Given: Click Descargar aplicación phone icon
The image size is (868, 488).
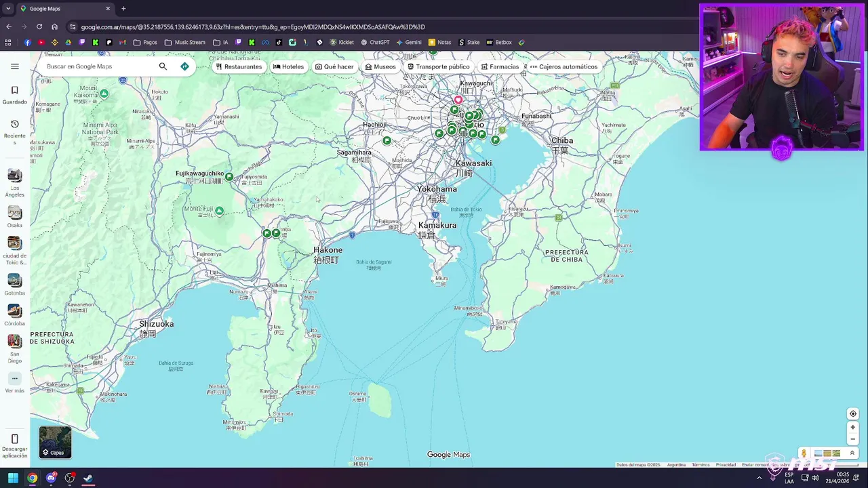Looking at the screenshot, I should [15, 440].
